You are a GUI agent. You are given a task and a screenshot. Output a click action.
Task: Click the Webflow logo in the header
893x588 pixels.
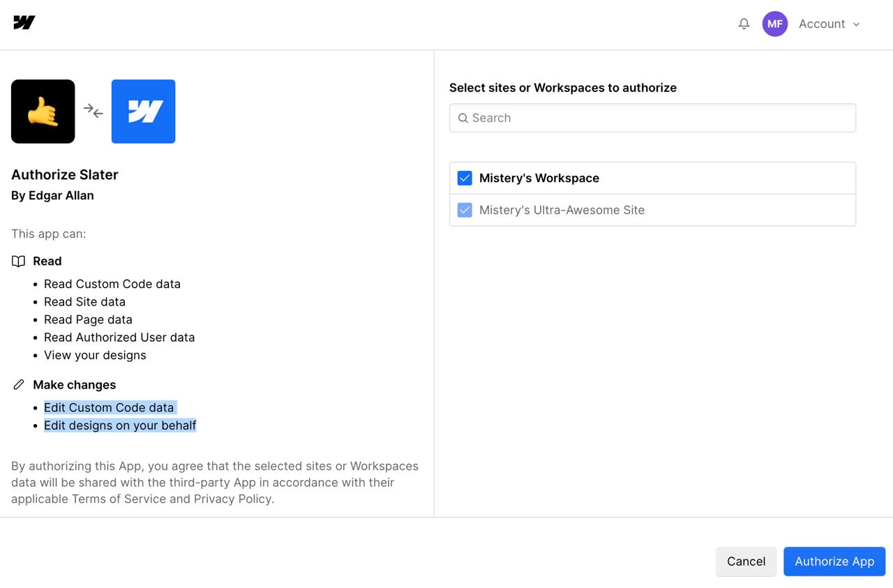click(x=24, y=23)
